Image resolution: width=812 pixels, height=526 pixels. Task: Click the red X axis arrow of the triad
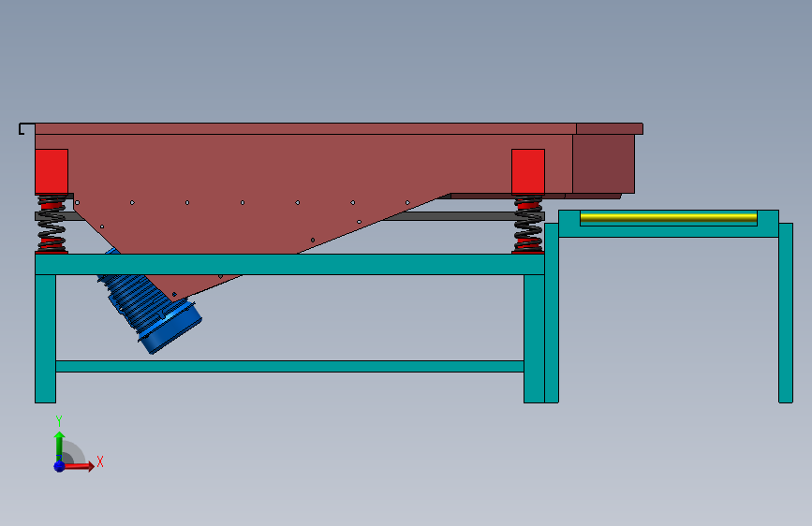click(79, 466)
